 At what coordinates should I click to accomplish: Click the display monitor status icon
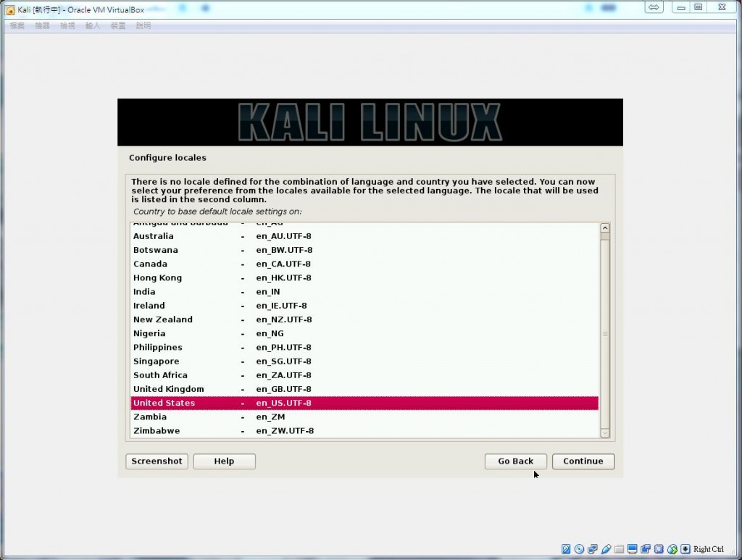(632, 548)
